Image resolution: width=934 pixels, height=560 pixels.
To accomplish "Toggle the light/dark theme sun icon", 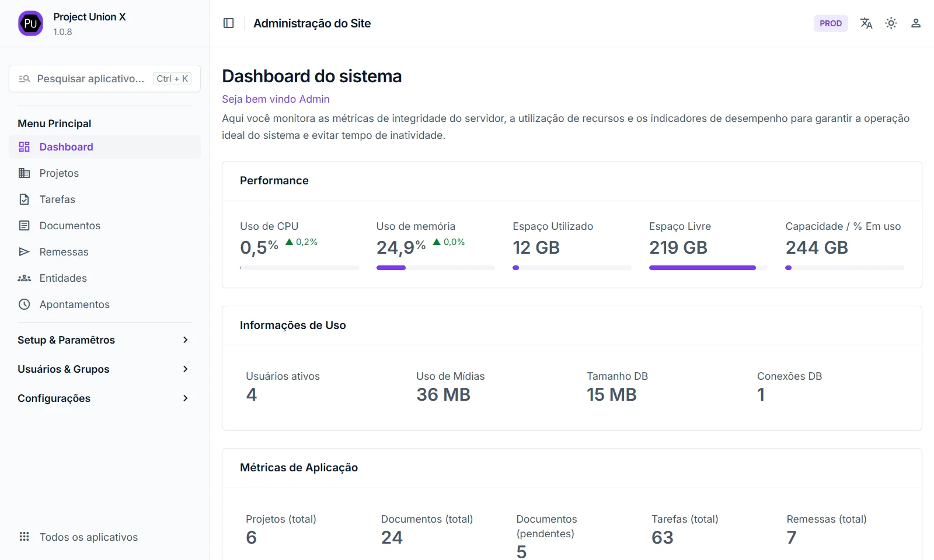I will [x=891, y=23].
